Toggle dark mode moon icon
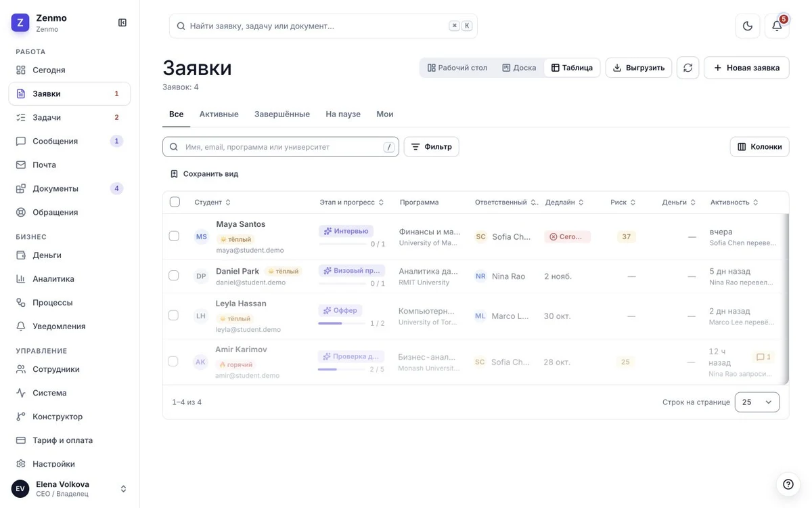The width and height of the screenshot is (812, 508). (x=748, y=26)
